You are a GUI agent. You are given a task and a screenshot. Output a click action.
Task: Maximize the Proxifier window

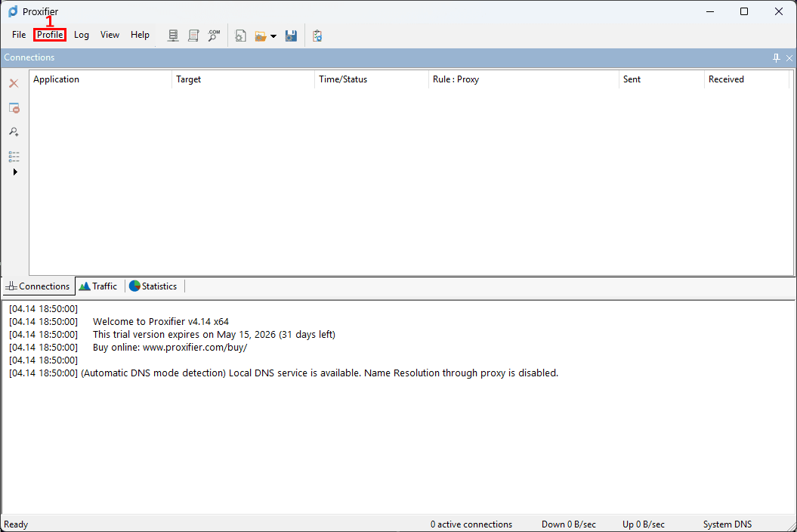coord(744,11)
